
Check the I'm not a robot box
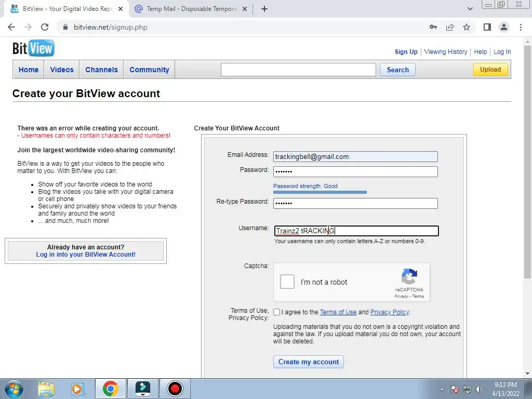pos(287,282)
